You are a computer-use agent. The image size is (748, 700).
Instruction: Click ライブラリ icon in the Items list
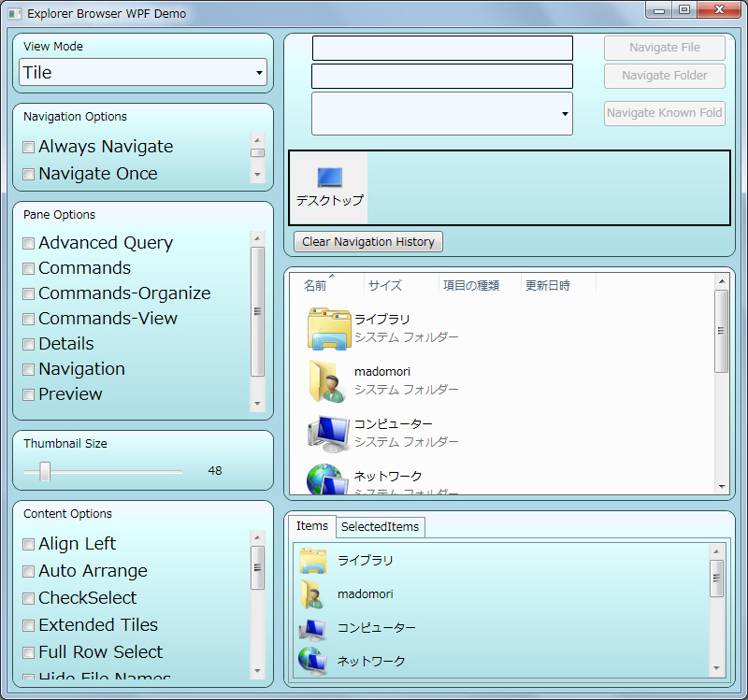point(313,561)
